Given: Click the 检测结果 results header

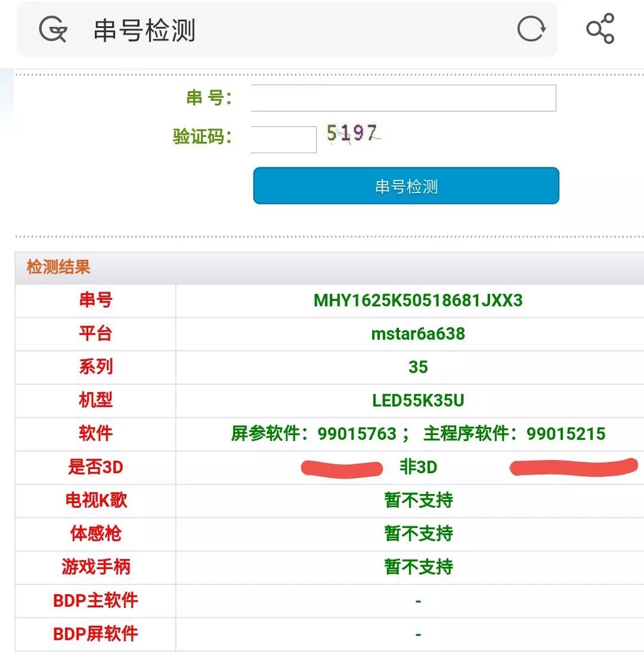Looking at the screenshot, I should pos(58,267).
